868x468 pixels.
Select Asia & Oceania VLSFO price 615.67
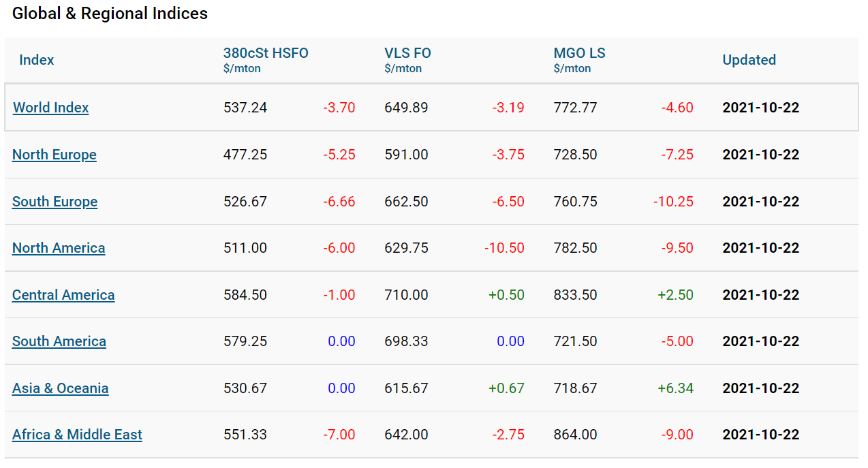[406, 388]
